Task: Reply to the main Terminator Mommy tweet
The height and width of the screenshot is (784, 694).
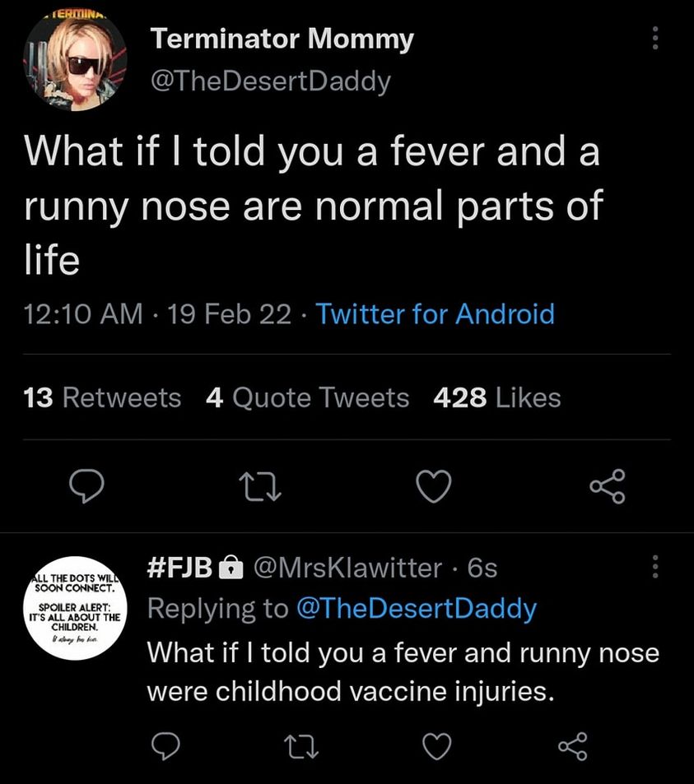Action: point(84,487)
